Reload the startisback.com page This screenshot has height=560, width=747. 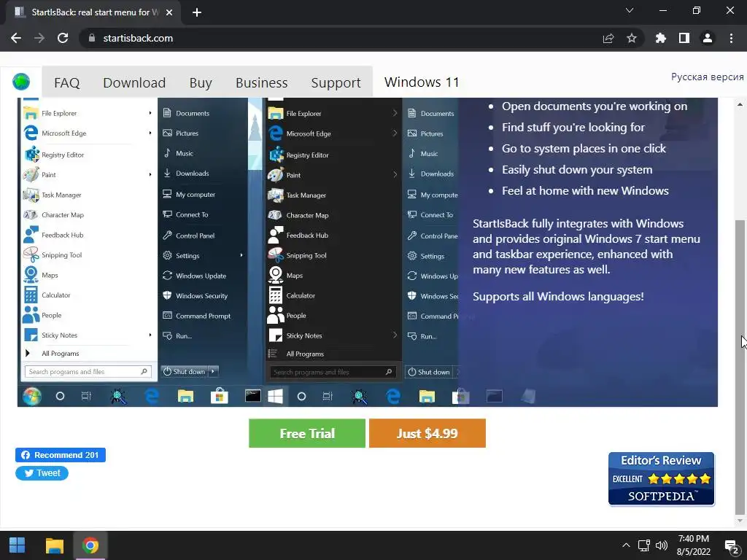(x=63, y=38)
